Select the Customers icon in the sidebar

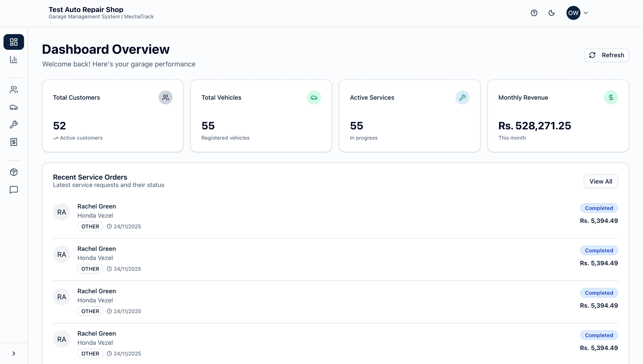point(13,89)
